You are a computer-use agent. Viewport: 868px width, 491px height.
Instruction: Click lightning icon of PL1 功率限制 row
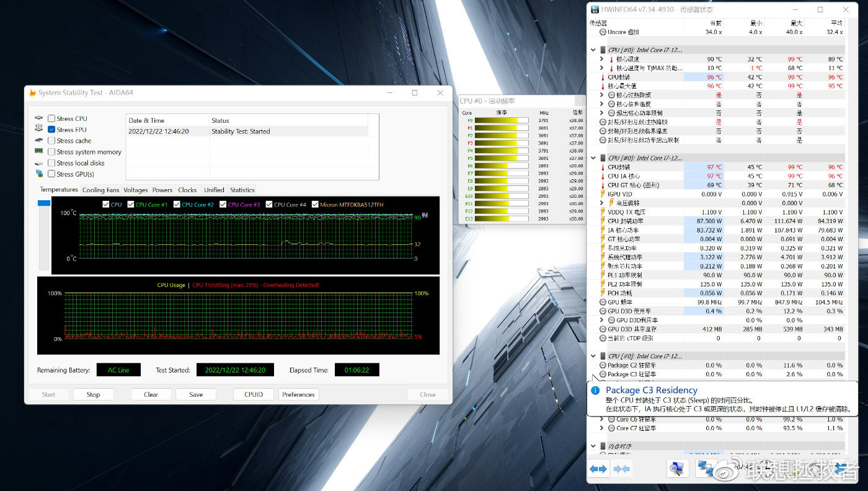(603, 275)
